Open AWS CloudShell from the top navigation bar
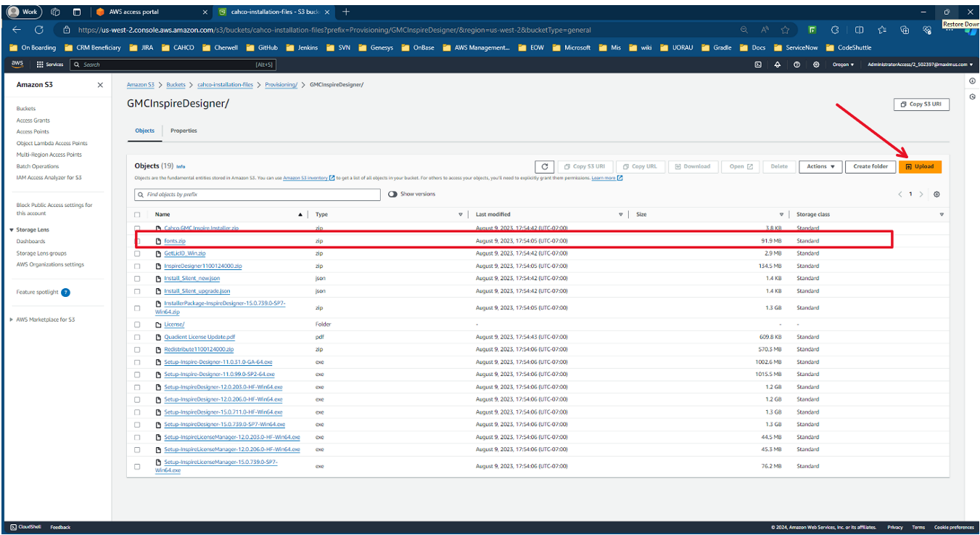Viewport: 980px width, 535px height. (x=758, y=65)
